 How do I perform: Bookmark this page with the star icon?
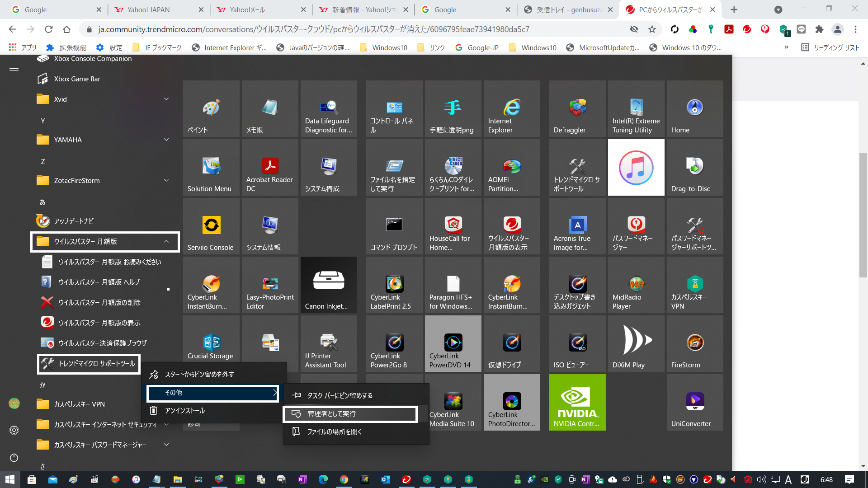click(x=652, y=29)
